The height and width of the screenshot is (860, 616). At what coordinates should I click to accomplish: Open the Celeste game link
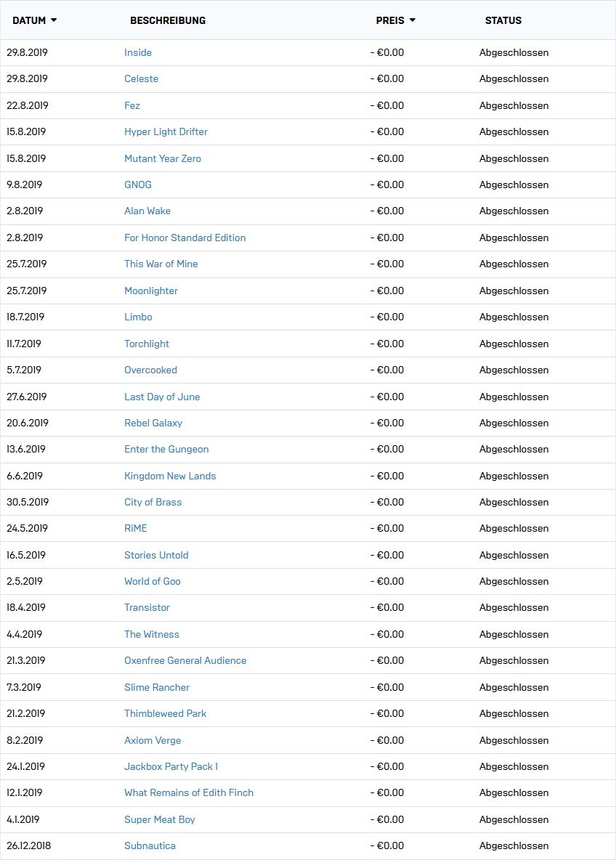[x=141, y=79]
